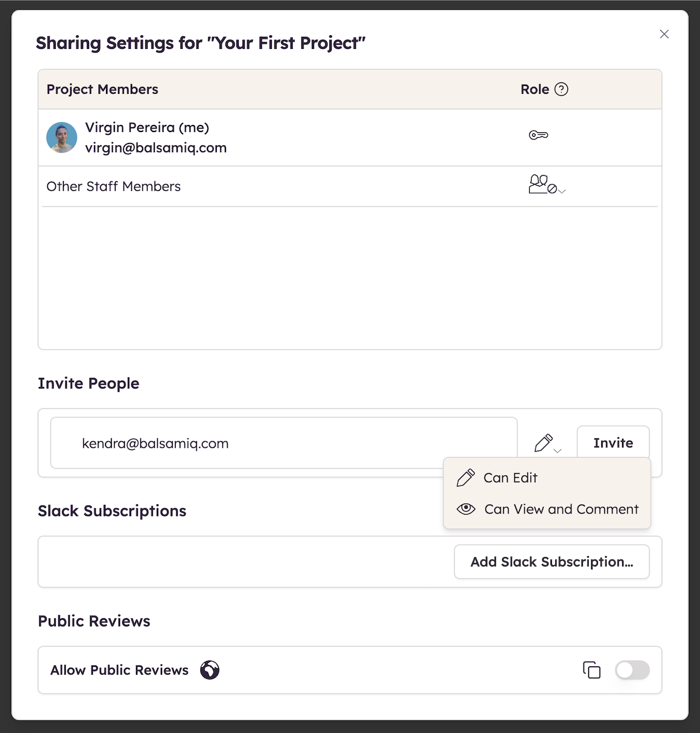
Task: Click the copy link icon near the Public Reviews toggle
Action: (592, 670)
